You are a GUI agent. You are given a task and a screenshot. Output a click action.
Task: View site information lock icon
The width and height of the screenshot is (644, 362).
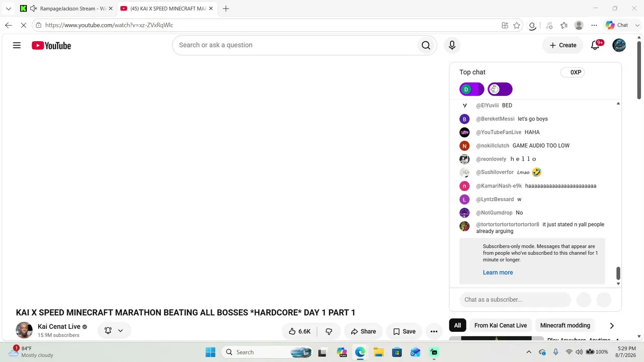click(x=38, y=25)
